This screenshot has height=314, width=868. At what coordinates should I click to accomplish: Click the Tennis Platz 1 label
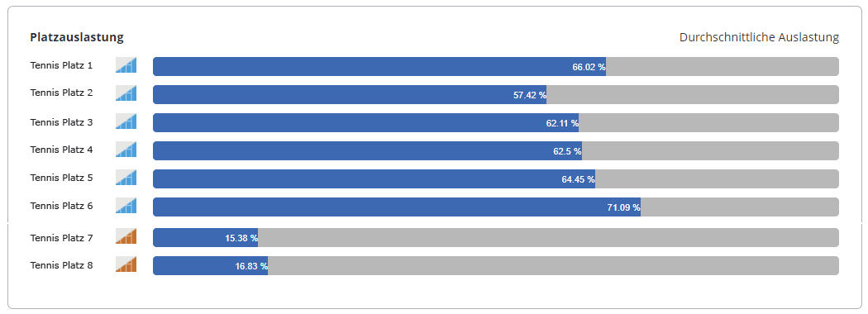click(61, 65)
